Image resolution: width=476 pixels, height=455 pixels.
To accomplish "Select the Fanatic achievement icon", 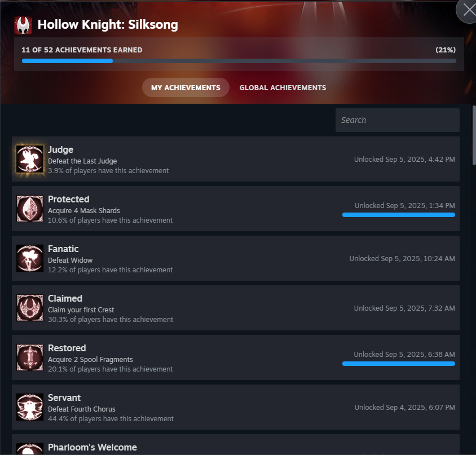I will point(30,258).
